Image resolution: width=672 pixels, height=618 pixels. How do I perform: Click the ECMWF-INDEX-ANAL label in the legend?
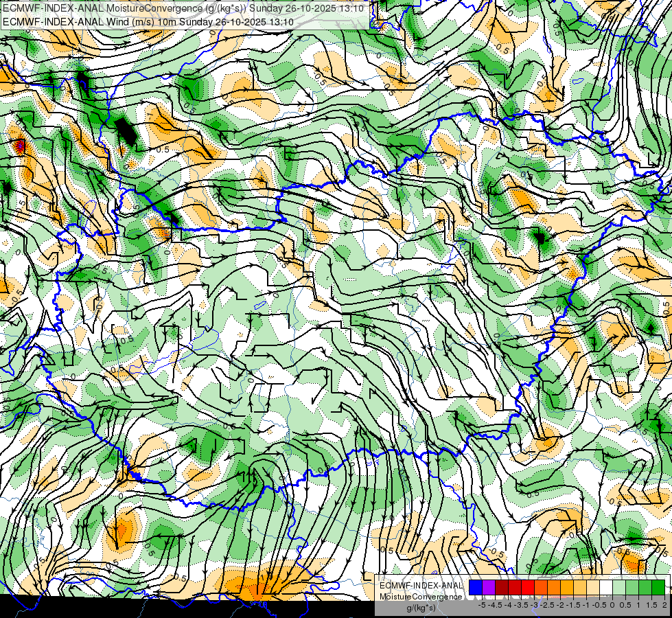point(421,586)
